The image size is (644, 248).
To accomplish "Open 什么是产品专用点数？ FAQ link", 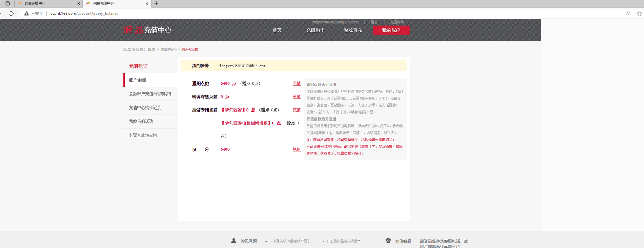I will (x=343, y=241).
